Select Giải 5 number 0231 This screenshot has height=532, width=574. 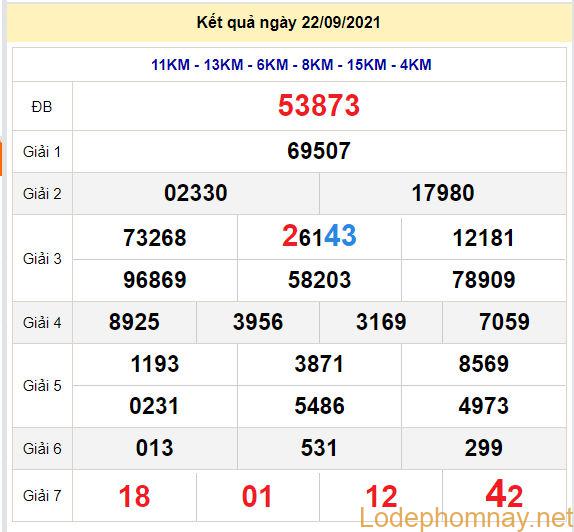pos(154,406)
